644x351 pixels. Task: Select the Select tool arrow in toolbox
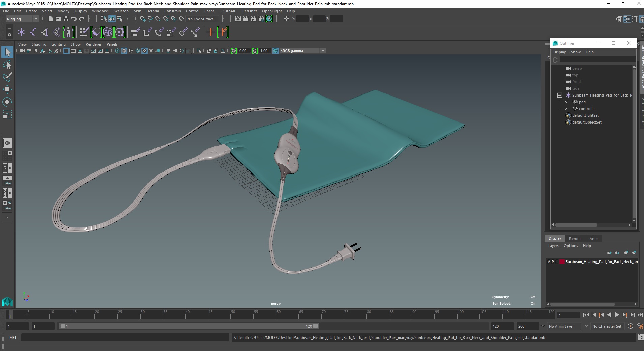pos(7,52)
